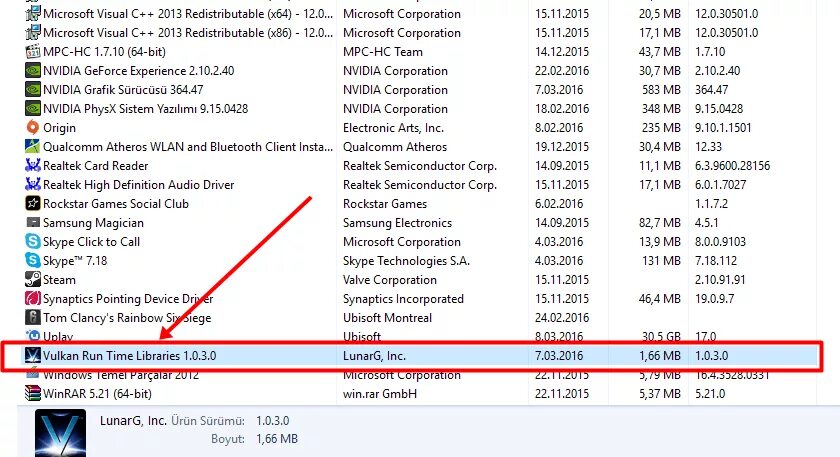
Task: Click publisher Synaptics Incorporated
Action: (403, 299)
